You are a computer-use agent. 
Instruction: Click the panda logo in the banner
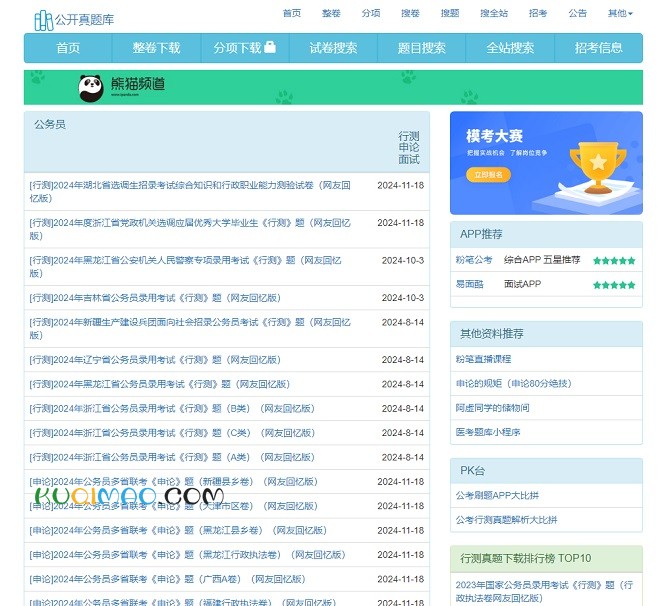tap(91, 88)
